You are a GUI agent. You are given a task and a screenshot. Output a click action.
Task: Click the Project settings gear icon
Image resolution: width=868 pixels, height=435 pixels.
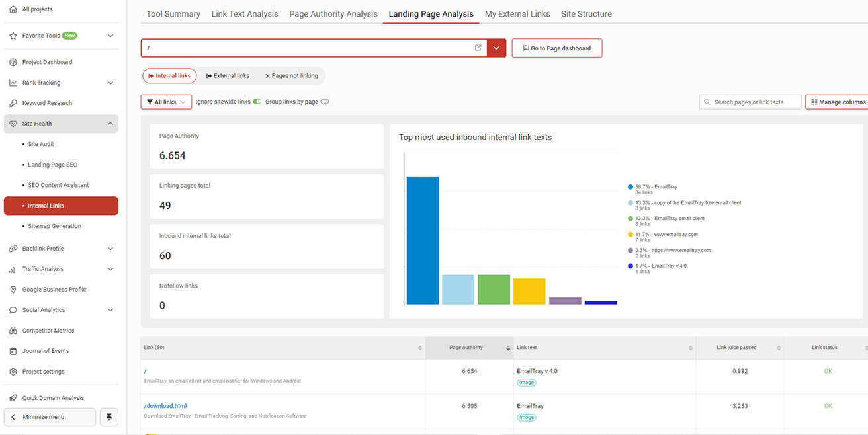pyautogui.click(x=13, y=372)
